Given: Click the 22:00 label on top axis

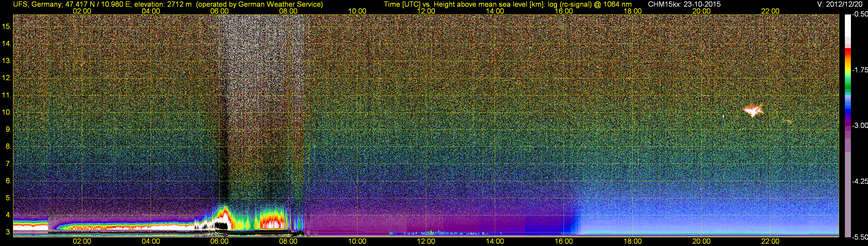Looking at the screenshot, I should pyautogui.click(x=770, y=11).
